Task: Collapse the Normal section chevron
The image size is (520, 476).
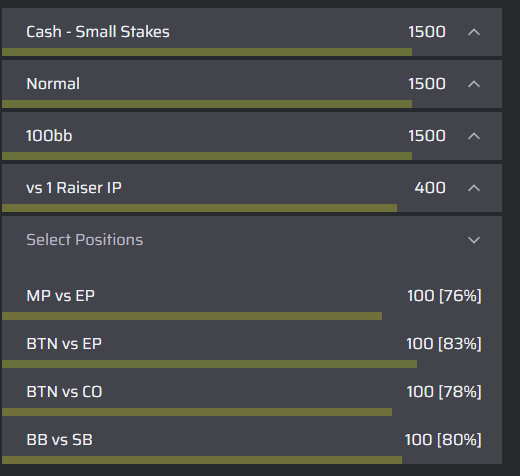Action: pyautogui.click(x=474, y=84)
